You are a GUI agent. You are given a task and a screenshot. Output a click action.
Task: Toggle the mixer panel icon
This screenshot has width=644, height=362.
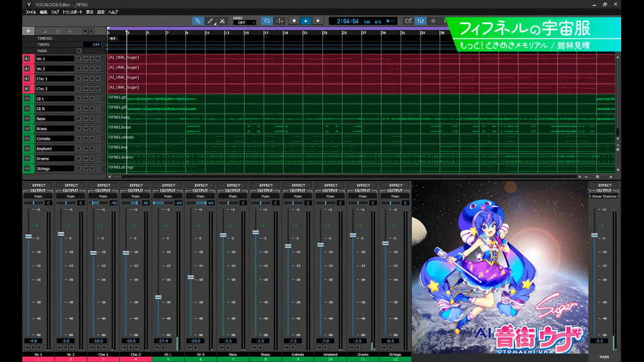421,21
